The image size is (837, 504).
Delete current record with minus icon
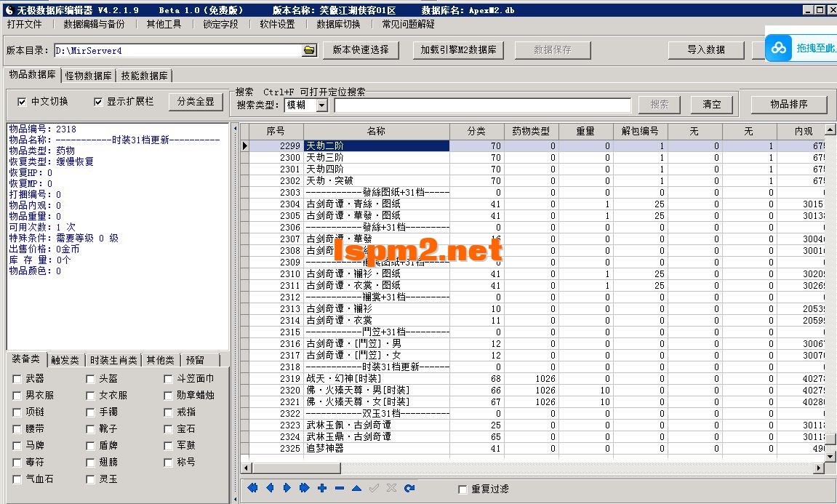tap(338, 489)
